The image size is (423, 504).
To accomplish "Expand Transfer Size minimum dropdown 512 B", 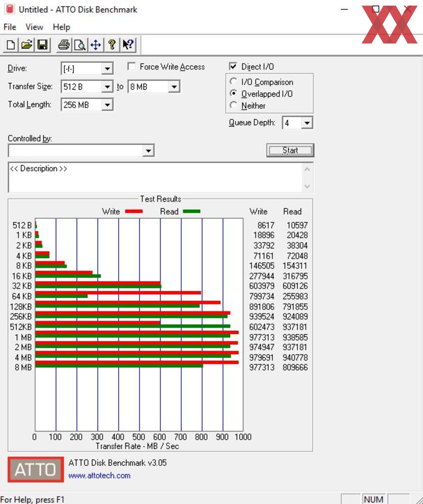I will 107,87.
